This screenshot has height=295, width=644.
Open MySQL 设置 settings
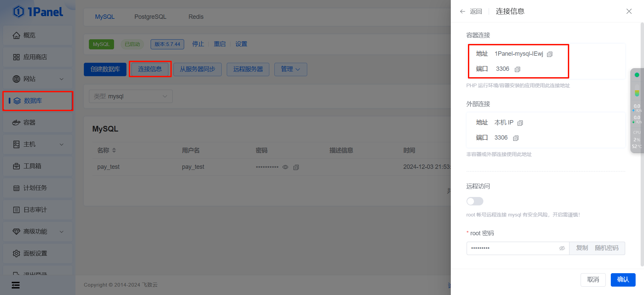point(241,44)
